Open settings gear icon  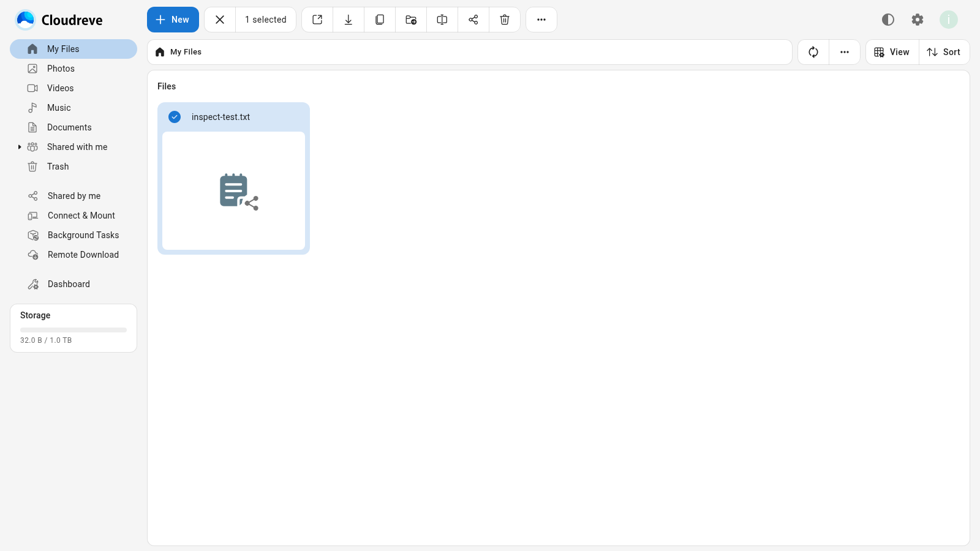[x=918, y=20]
